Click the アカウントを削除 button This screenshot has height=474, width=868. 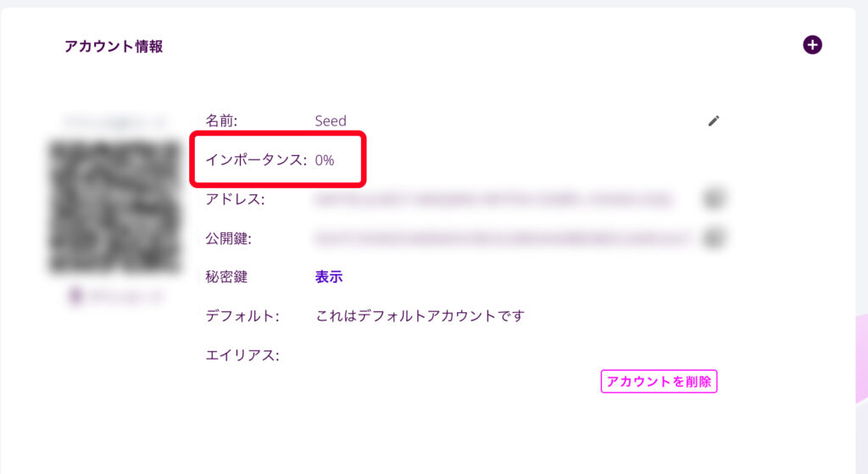(x=659, y=382)
